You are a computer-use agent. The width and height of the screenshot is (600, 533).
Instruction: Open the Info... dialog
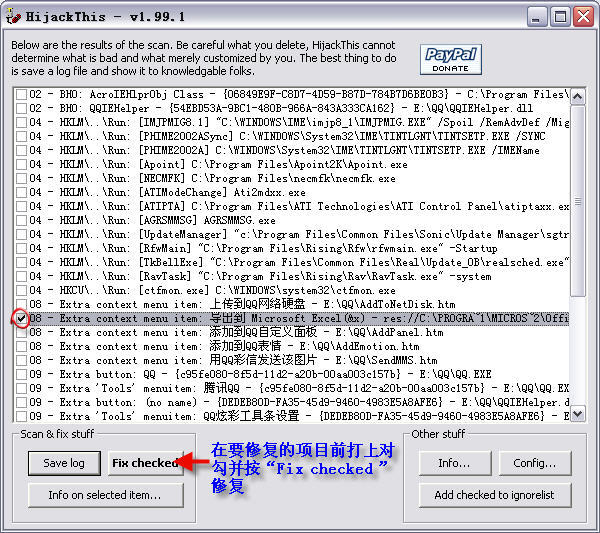[455, 463]
